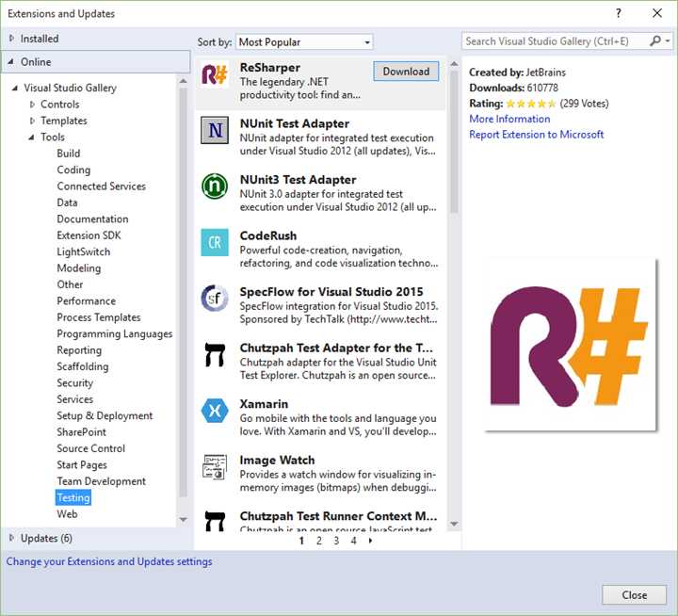This screenshot has width=678, height=616.
Task: Go to results page 3
Action: [336, 541]
